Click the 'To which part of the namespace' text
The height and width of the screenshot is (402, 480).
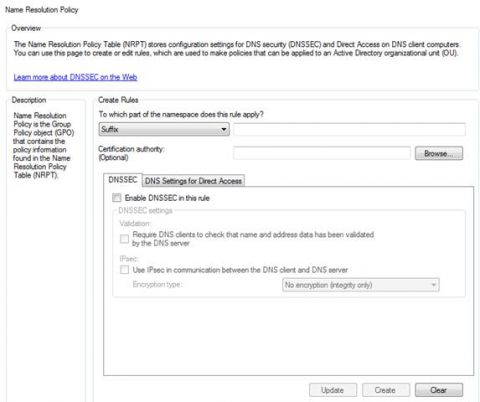click(x=181, y=114)
